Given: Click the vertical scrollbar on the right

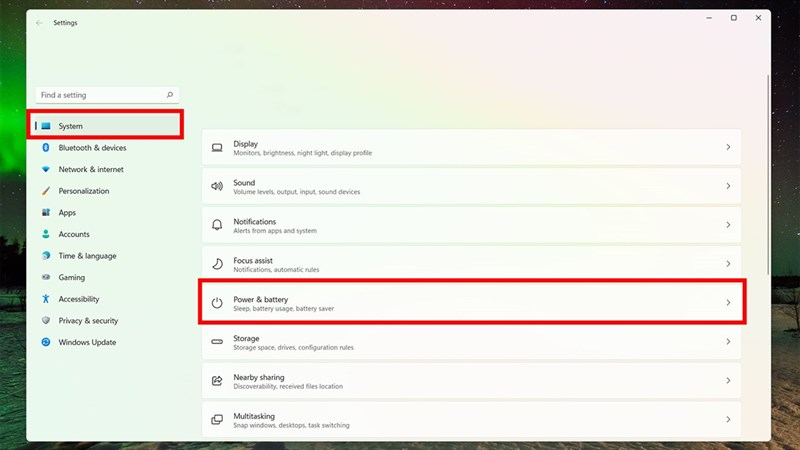Looking at the screenshot, I should [x=767, y=180].
